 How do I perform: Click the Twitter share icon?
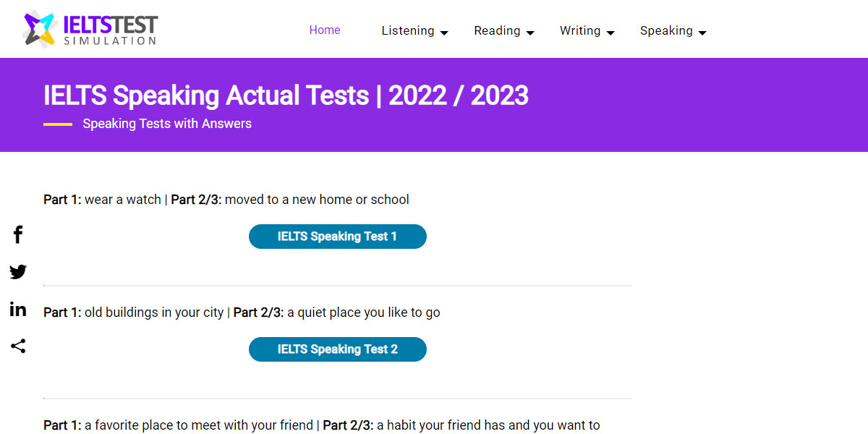click(17, 272)
